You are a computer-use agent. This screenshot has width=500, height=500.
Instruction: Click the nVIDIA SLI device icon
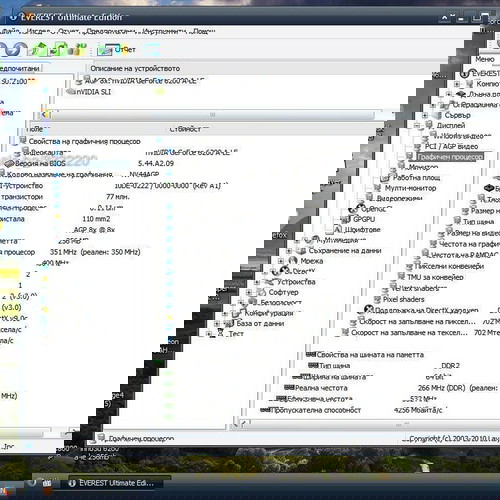[71, 92]
